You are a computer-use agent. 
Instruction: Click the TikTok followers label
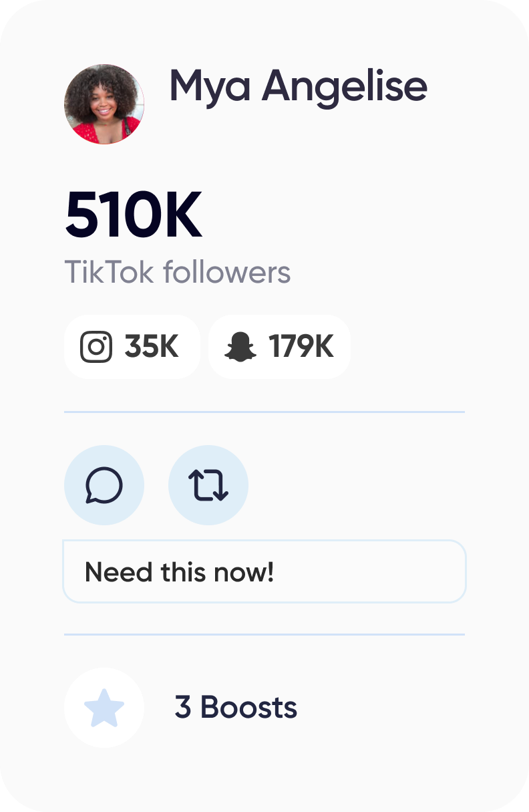pyautogui.click(x=178, y=273)
